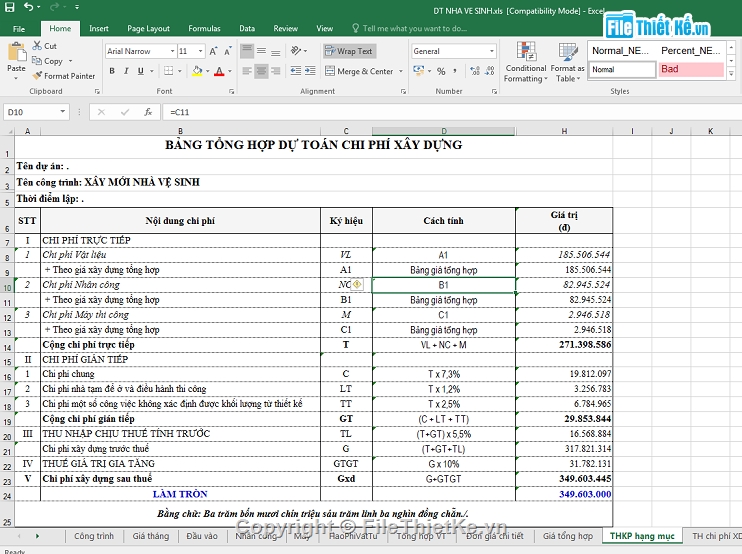Apply the Normal_NE... cell style

pyautogui.click(x=622, y=51)
